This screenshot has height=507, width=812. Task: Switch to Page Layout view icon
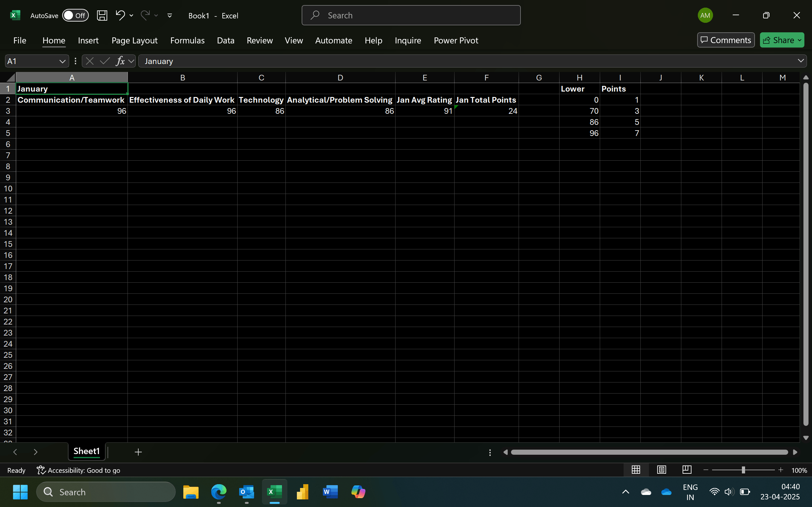pos(661,470)
